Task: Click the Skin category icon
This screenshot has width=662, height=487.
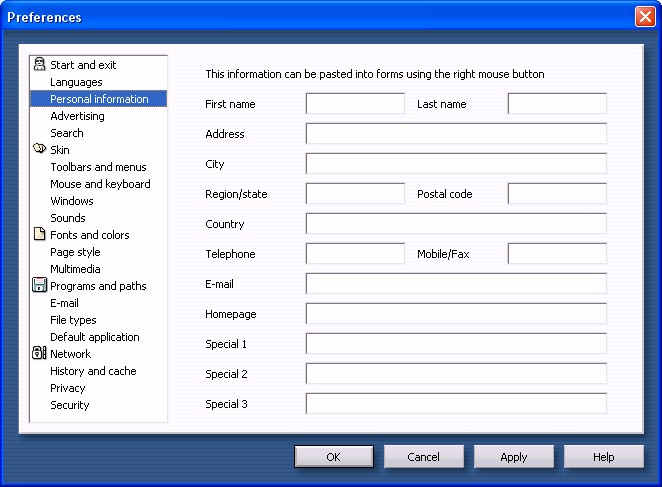Action: tap(39, 149)
